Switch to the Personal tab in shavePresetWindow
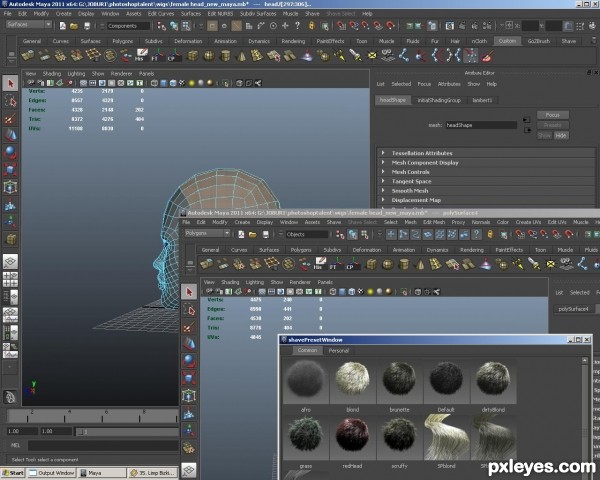 point(339,351)
